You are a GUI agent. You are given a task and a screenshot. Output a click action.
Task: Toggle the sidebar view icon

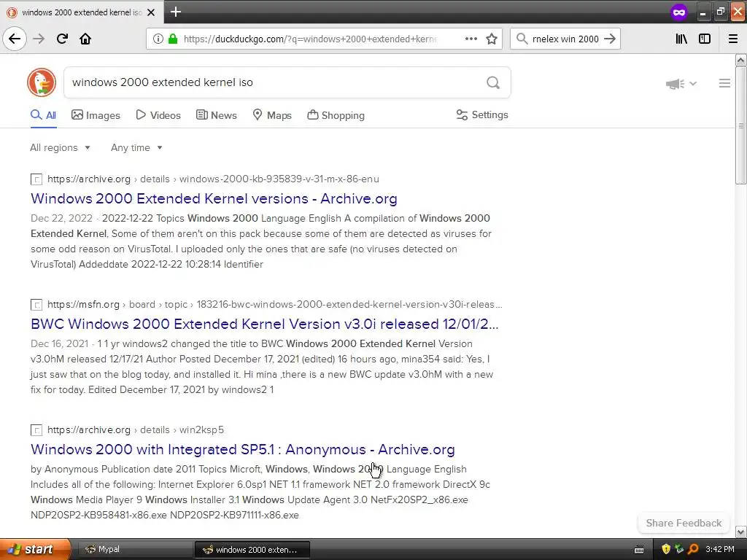coord(705,39)
